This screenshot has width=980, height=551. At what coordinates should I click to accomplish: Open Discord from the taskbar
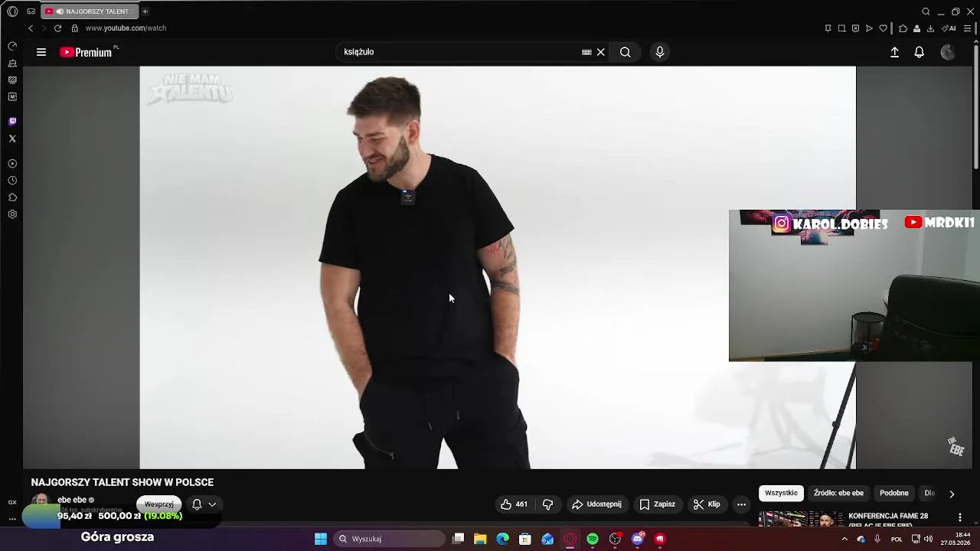[638, 539]
